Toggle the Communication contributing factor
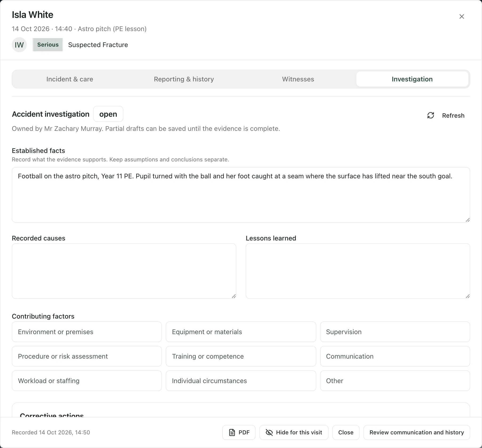This screenshot has width=482, height=448. pyautogui.click(x=395, y=356)
